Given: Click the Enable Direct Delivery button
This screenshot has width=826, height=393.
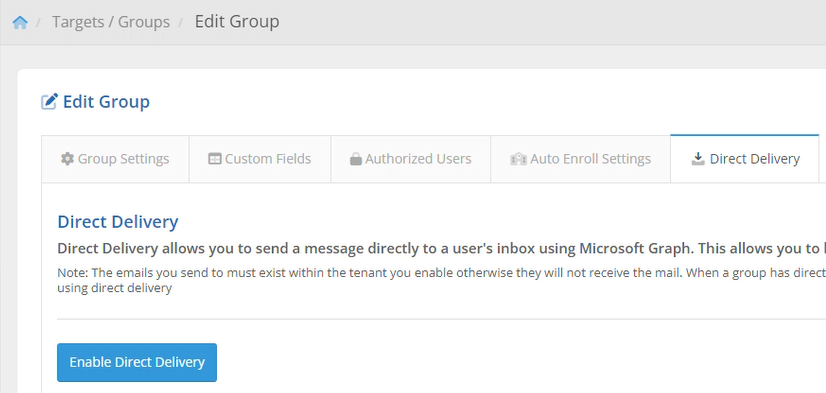Looking at the screenshot, I should 137,362.
